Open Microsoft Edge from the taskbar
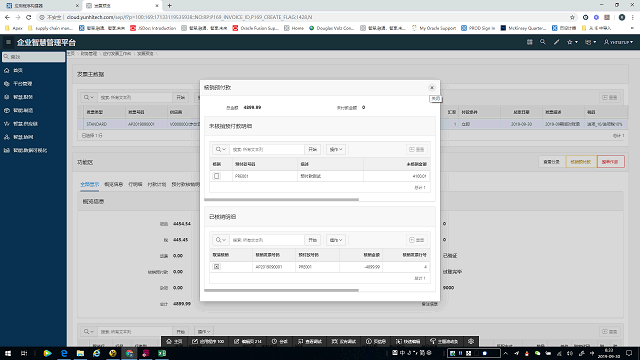 [64, 353]
